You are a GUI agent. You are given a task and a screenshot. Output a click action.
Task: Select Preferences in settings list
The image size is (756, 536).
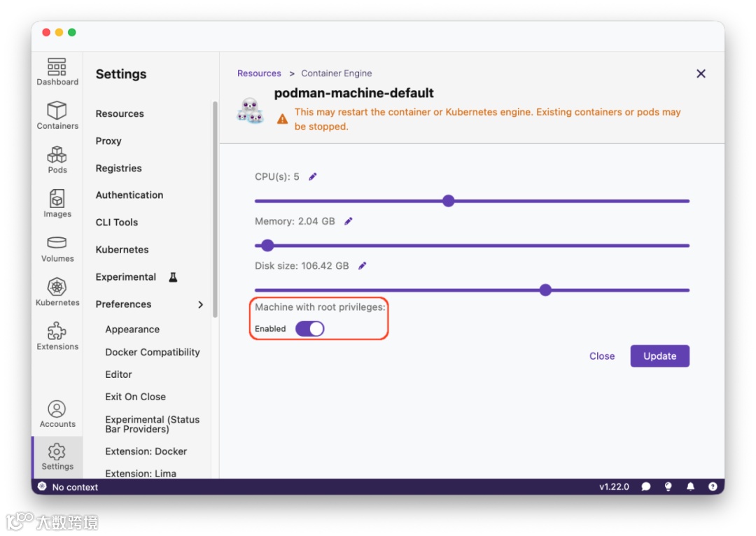[123, 304]
